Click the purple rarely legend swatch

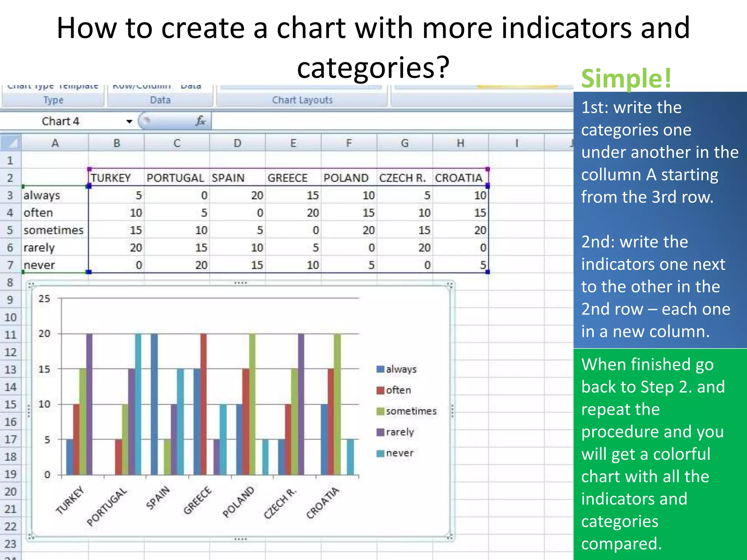380,432
